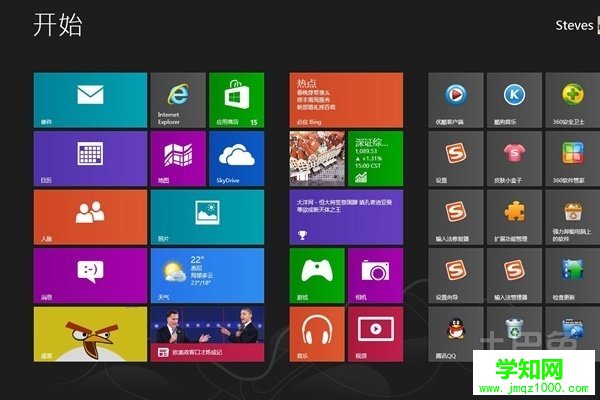Screen dimensions: 600x400
Task: Open the Maps (地图) tile
Action: coord(178,158)
